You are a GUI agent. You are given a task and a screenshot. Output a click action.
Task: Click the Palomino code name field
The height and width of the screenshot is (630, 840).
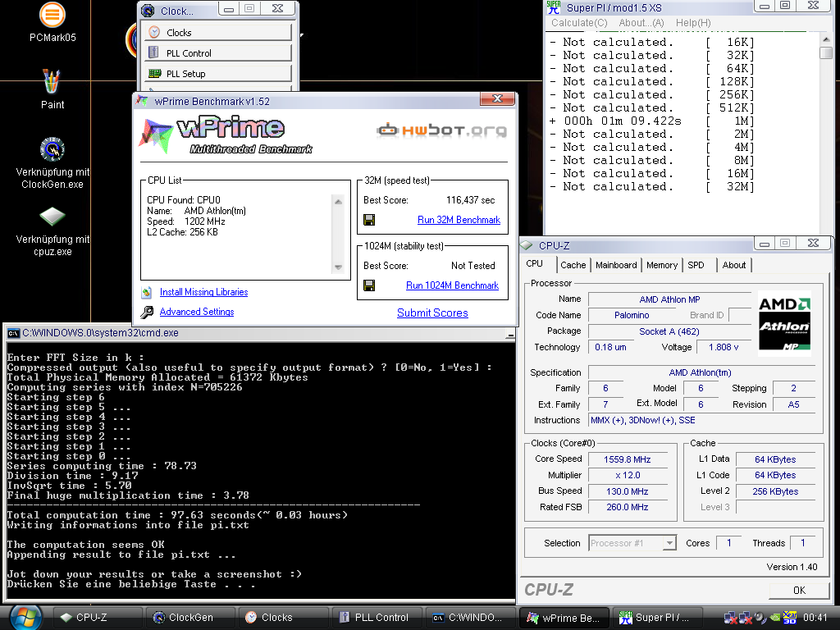pos(632,316)
